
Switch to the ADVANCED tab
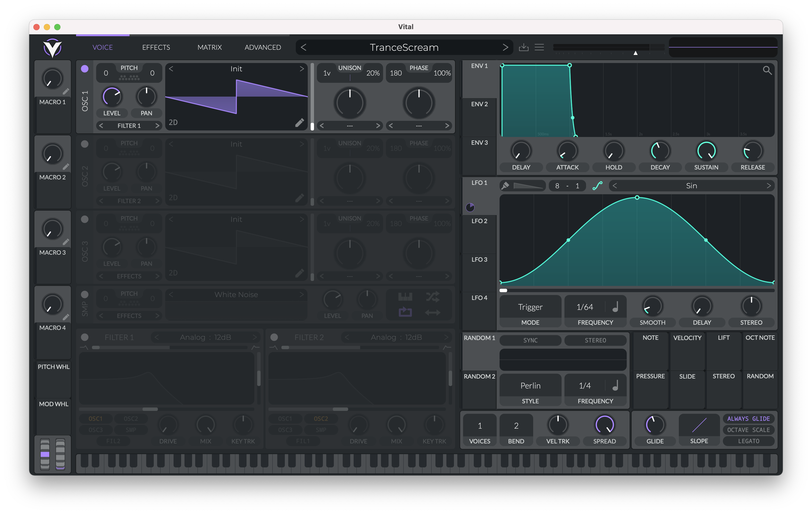(263, 47)
